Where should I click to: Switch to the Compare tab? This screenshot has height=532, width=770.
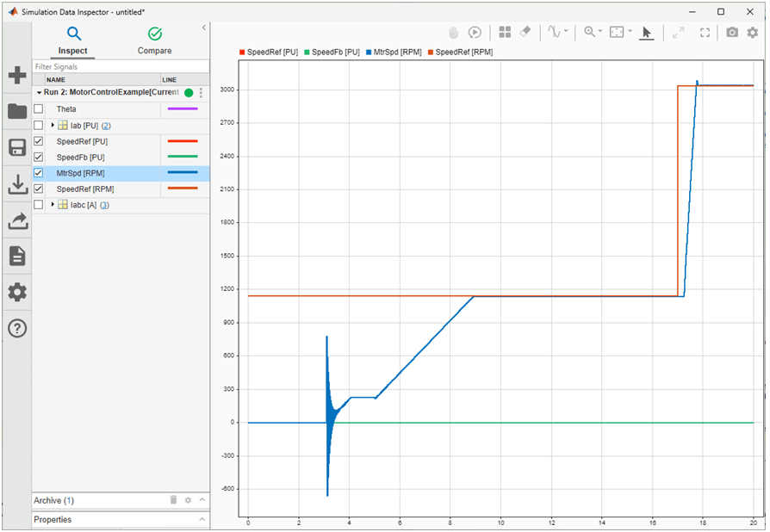pos(155,40)
